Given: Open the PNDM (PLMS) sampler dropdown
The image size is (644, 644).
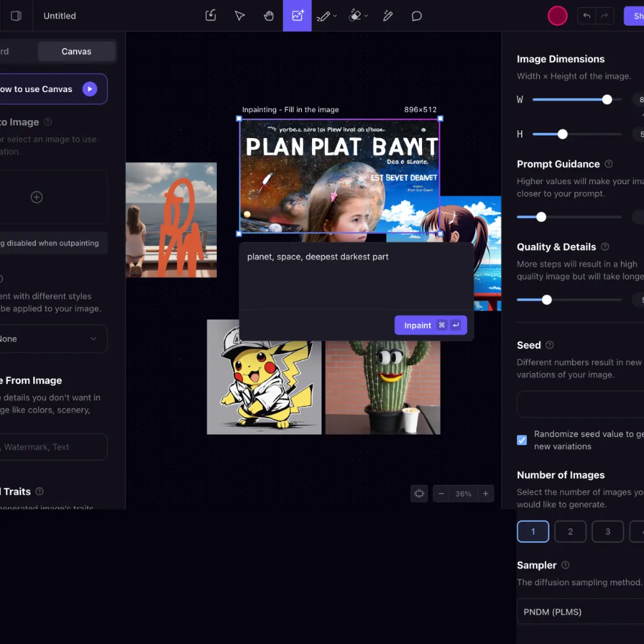Looking at the screenshot, I should [x=579, y=612].
